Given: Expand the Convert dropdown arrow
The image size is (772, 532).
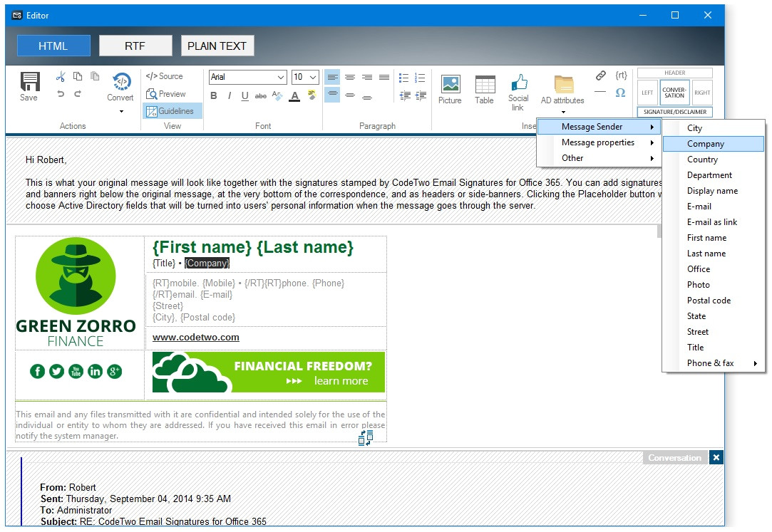Looking at the screenshot, I should (x=120, y=111).
